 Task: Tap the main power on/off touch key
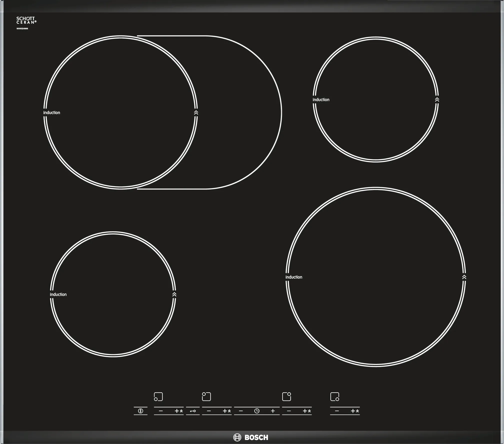pyautogui.click(x=140, y=411)
